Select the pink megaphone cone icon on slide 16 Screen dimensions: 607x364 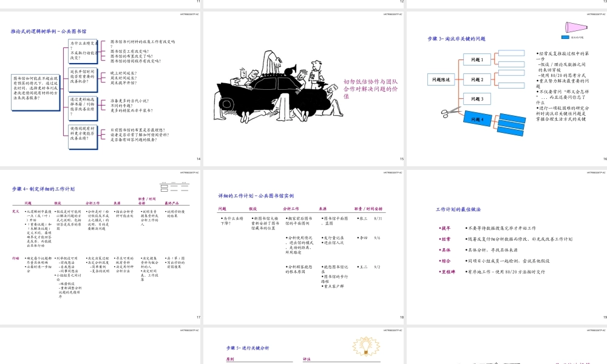[x=577, y=27]
